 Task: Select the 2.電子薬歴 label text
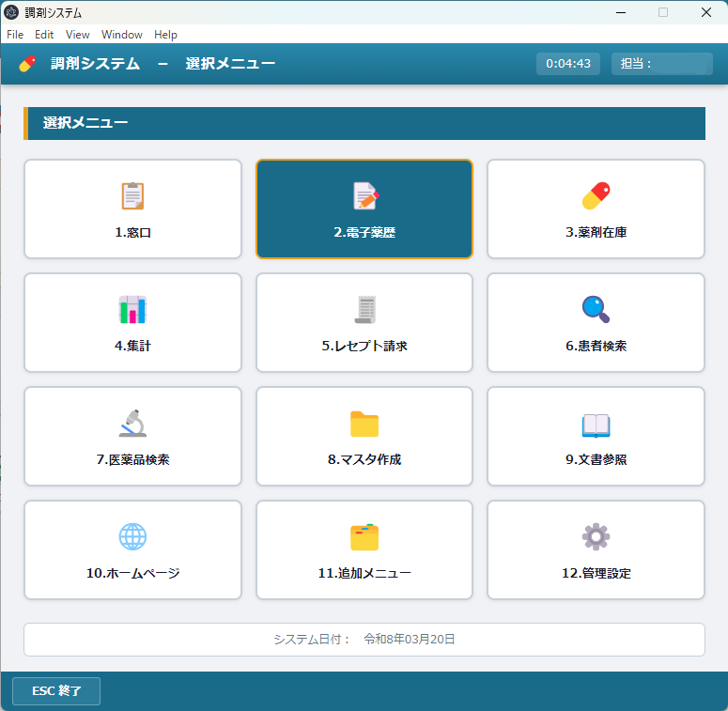click(364, 232)
